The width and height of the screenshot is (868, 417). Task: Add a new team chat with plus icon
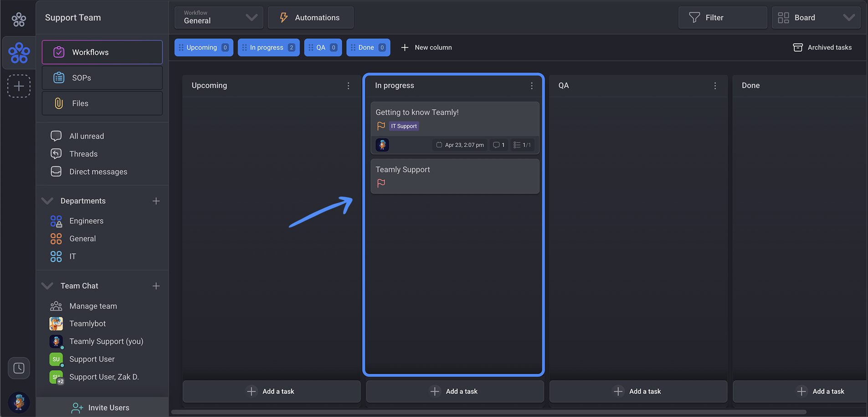[156, 286]
